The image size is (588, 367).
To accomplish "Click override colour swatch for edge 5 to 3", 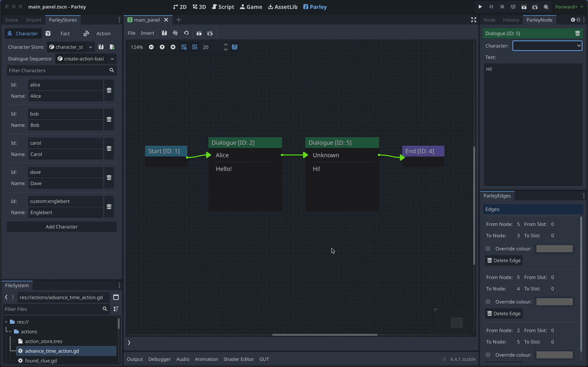I will 554,249.
